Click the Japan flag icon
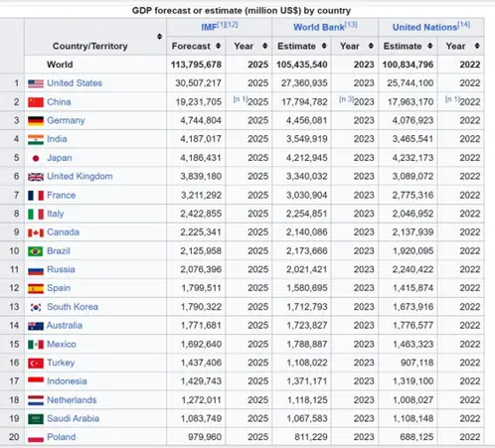The width and height of the screenshot is (495, 448). [x=36, y=158]
